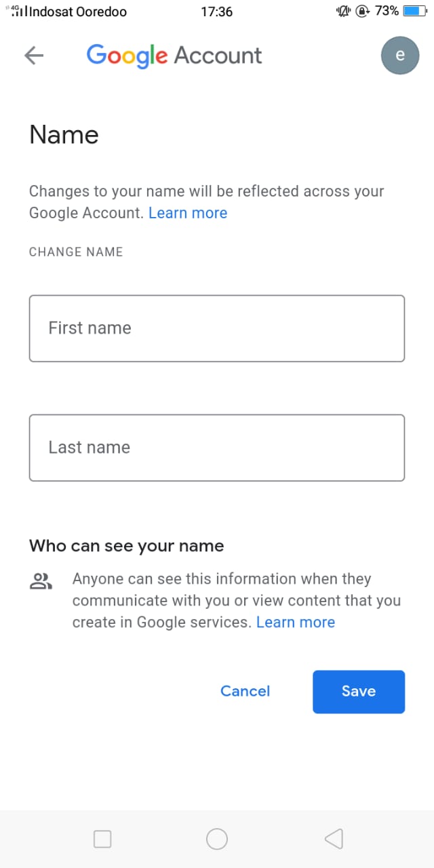The width and height of the screenshot is (434, 868).
Task: Focus the First name field
Action: [x=217, y=328]
